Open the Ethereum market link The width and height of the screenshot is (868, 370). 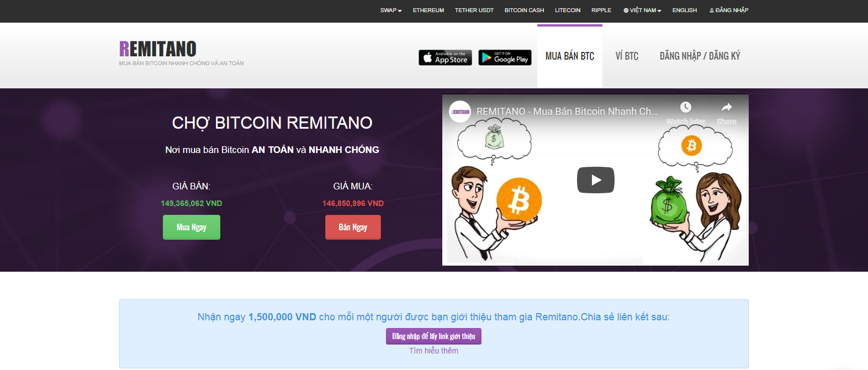pyautogui.click(x=428, y=10)
